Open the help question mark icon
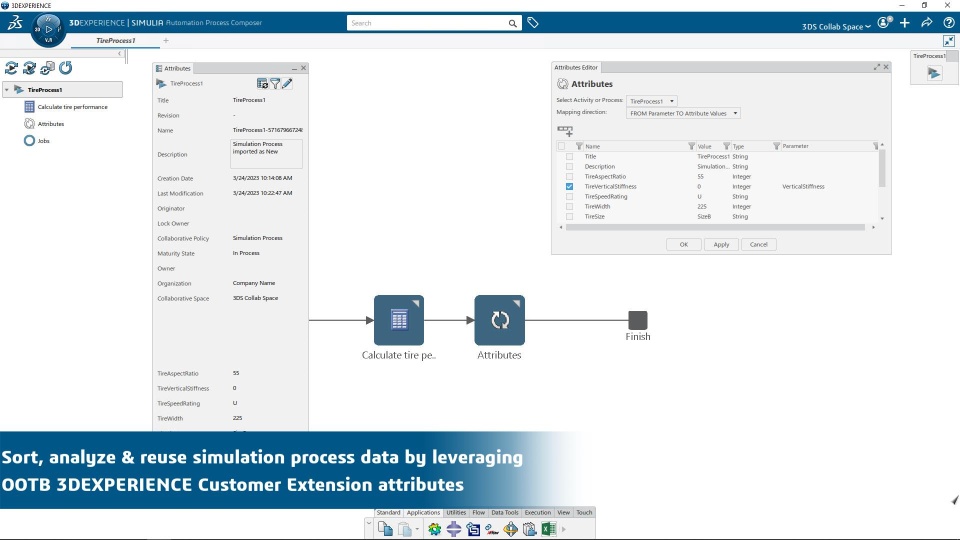 click(948, 23)
